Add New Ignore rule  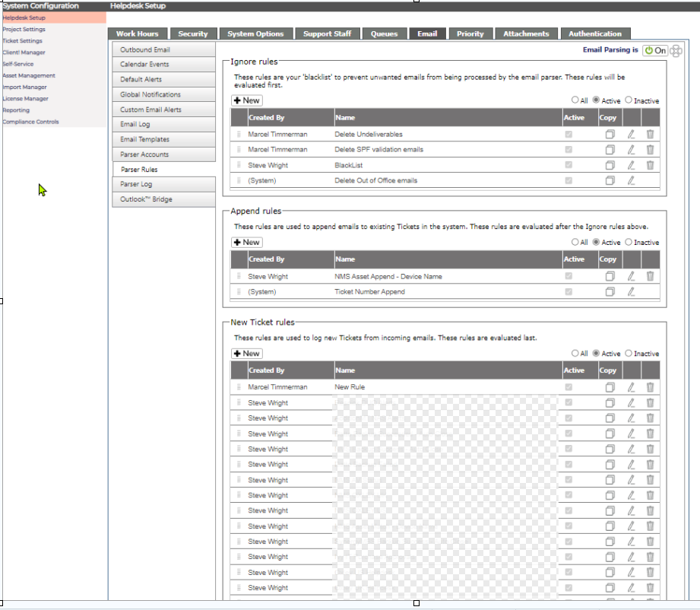[x=247, y=100]
